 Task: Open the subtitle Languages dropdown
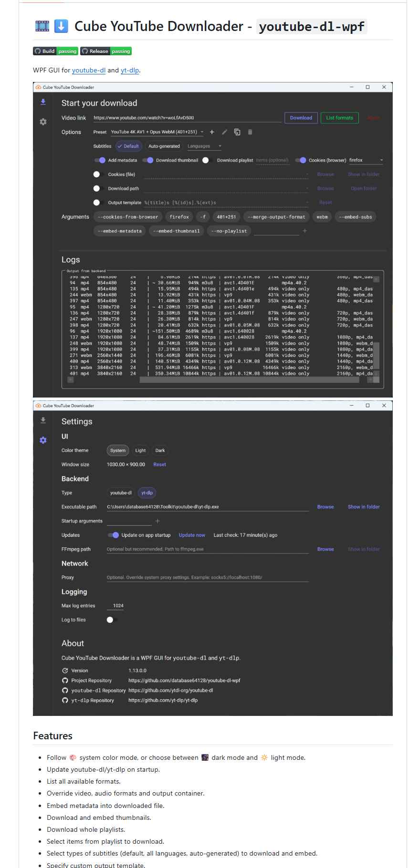(x=204, y=146)
